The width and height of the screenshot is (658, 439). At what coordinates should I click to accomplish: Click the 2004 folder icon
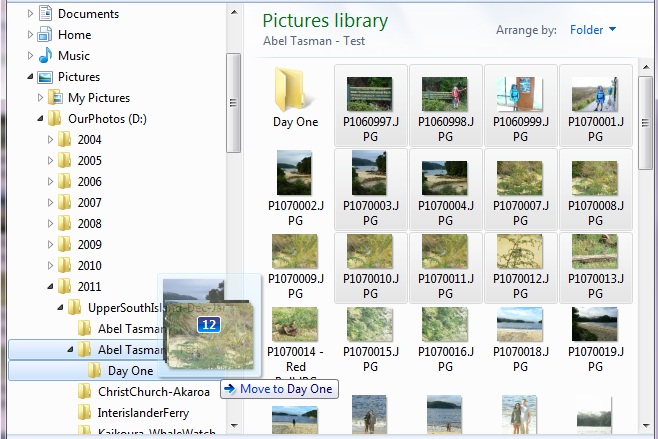click(x=64, y=139)
